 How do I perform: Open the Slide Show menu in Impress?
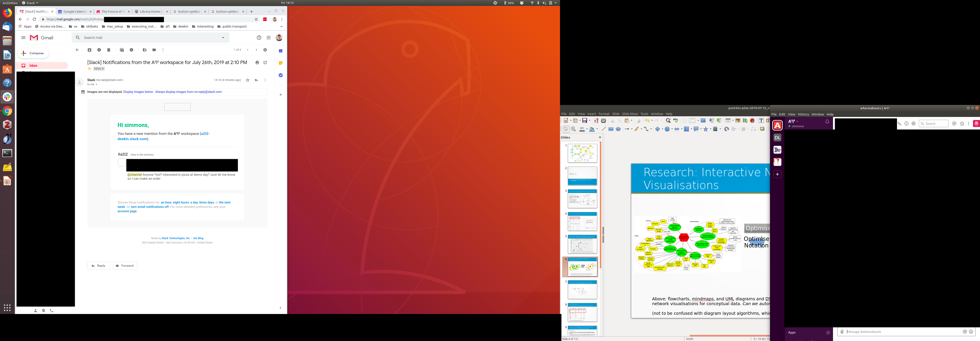pos(630,114)
